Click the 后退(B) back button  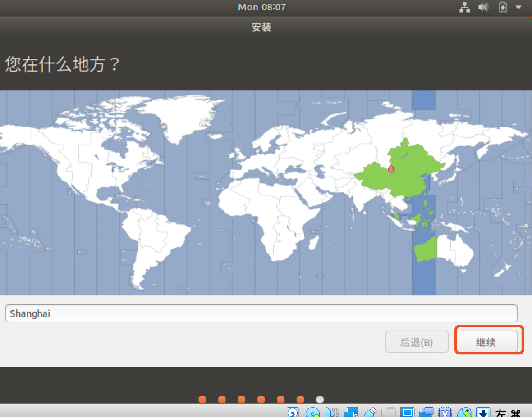(417, 342)
